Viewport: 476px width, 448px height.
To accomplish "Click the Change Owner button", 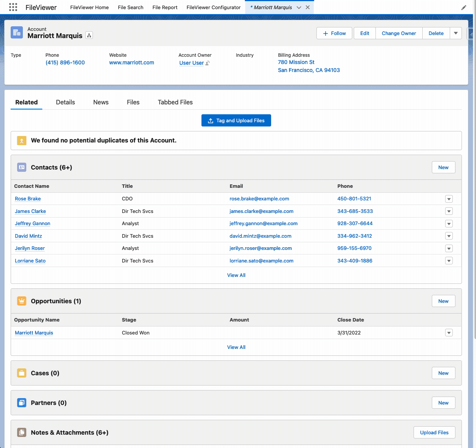I will click(399, 33).
